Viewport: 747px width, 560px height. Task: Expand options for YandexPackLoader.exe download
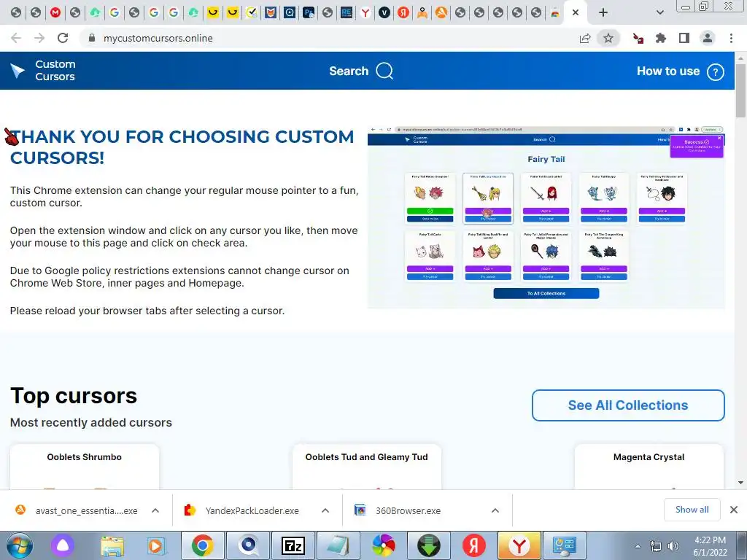click(325, 510)
